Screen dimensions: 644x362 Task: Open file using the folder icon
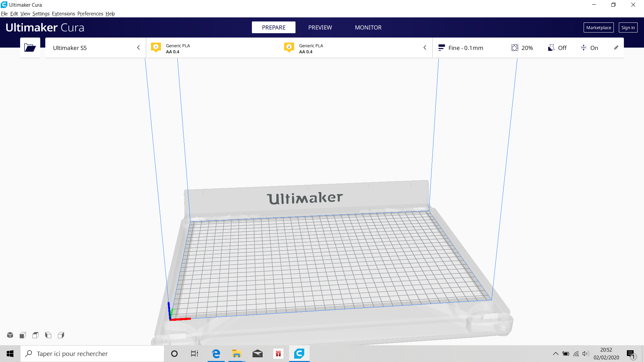pyautogui.click(x=30, y=48)
